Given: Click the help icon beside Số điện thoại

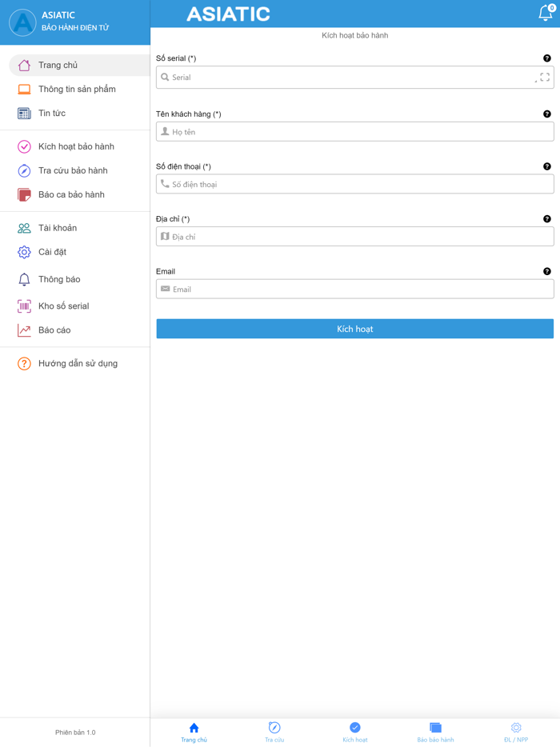Looking at the screenshot, I should pyautogui.click(x=547, y=166).
